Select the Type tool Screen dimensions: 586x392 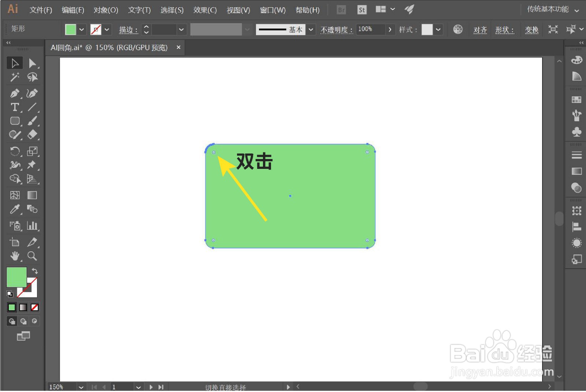point(15,107)
